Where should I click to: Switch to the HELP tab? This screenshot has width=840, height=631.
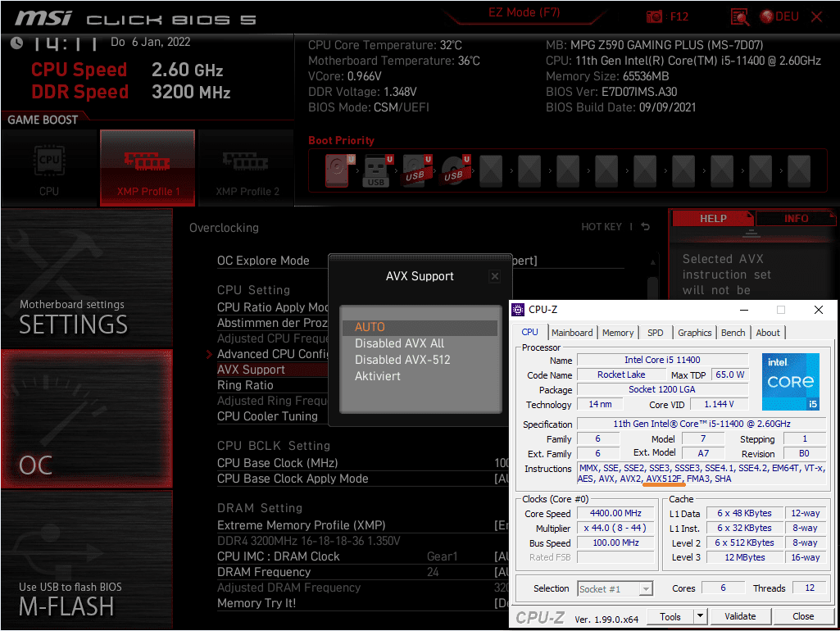(712, 219)
